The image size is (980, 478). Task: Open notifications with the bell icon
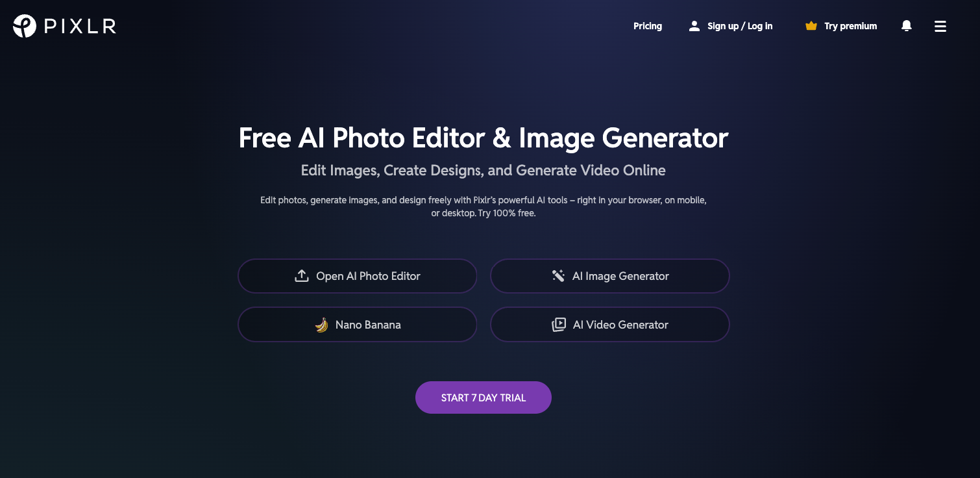point(907,26)
